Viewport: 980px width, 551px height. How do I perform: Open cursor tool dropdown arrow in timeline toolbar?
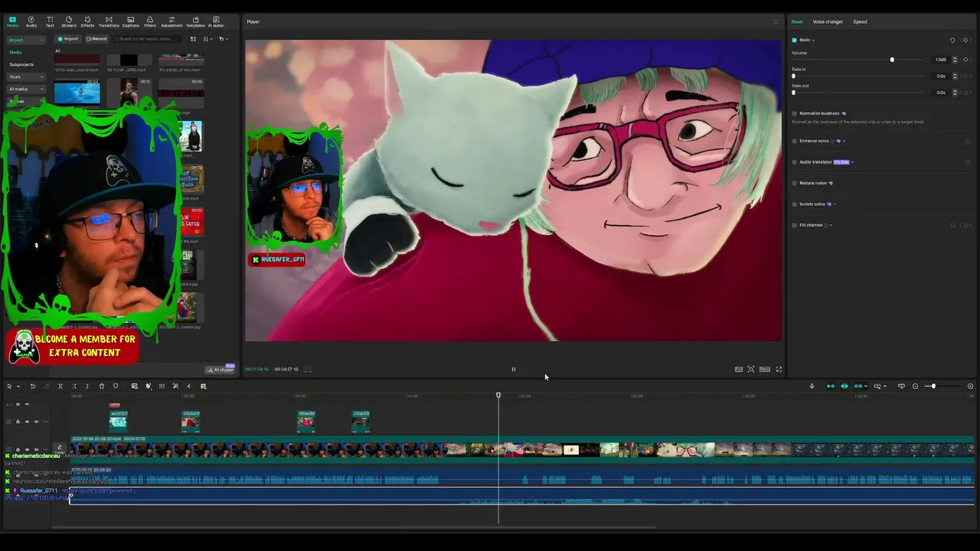click(x=18, y=386)
